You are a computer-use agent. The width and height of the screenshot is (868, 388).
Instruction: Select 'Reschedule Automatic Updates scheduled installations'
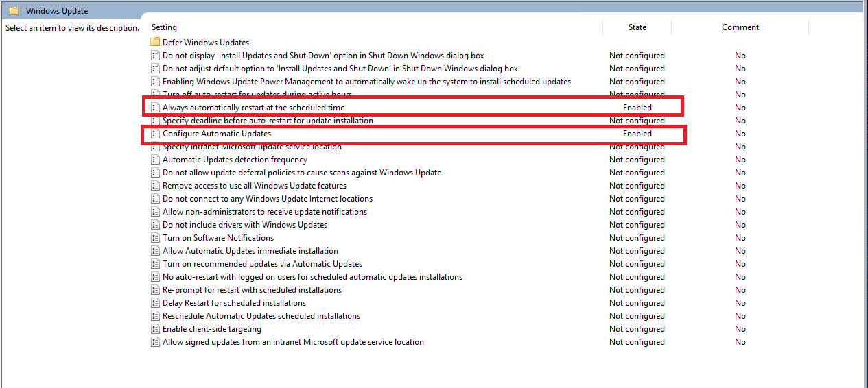point(261,316)
